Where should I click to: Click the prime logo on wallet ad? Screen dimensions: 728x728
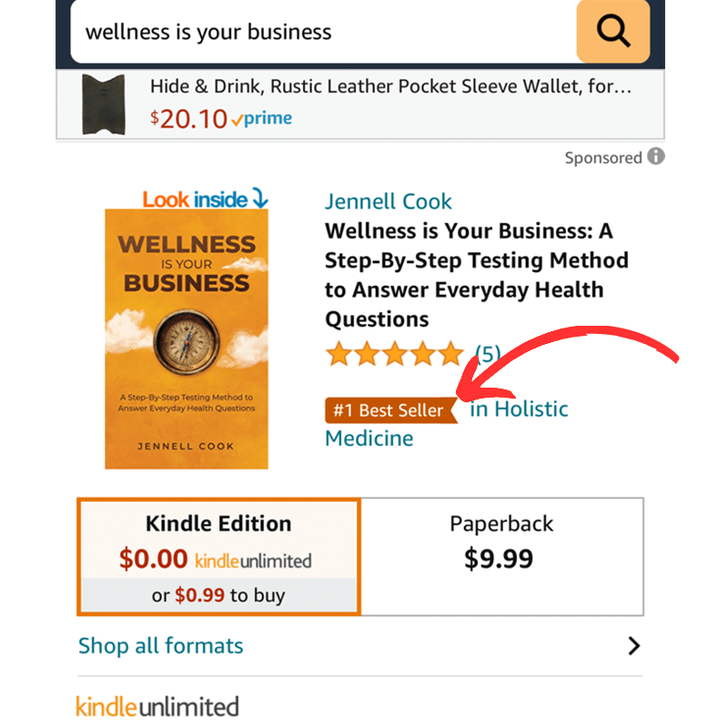(262, 118)
